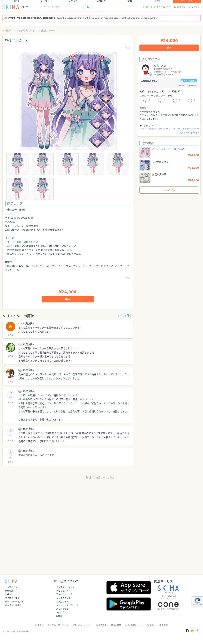Open でか首輪ショタ product thumbnail
The height and width of the screenshot is (644, 203).
(145, 165)
